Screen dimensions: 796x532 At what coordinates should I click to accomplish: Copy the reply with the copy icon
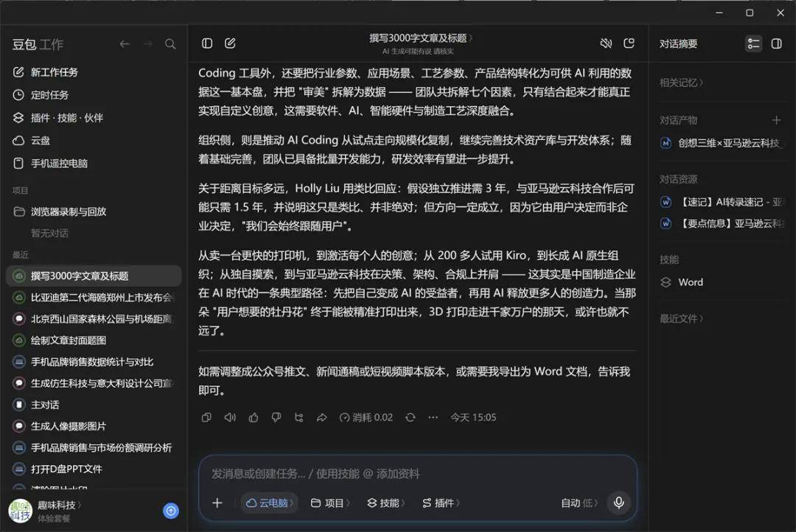[206, 417]
